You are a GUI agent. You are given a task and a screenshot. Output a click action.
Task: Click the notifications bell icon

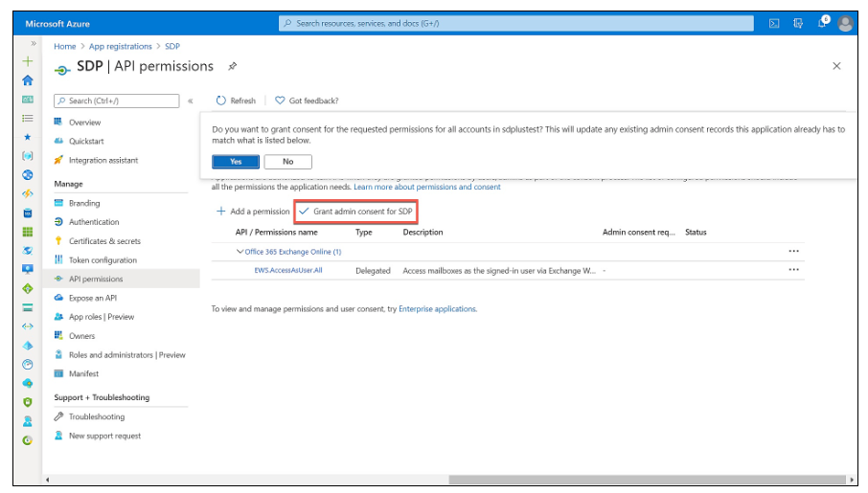coord(823,24)
